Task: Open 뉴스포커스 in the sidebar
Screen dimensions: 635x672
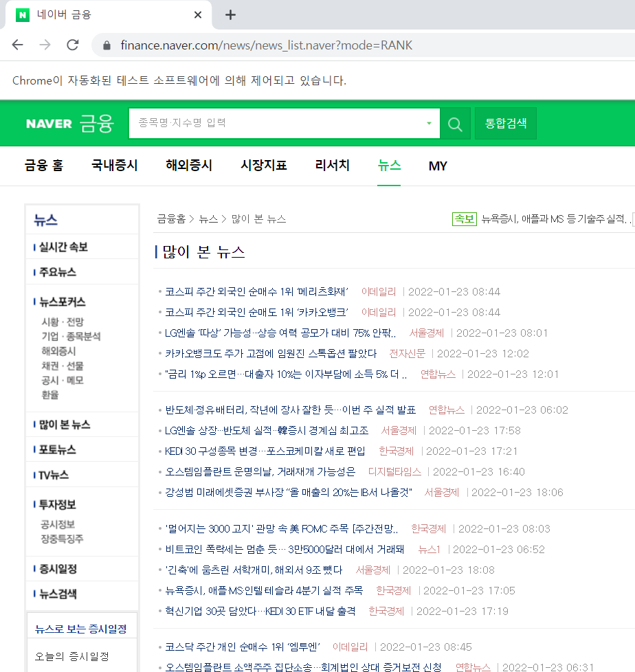Action: [62, 302]
